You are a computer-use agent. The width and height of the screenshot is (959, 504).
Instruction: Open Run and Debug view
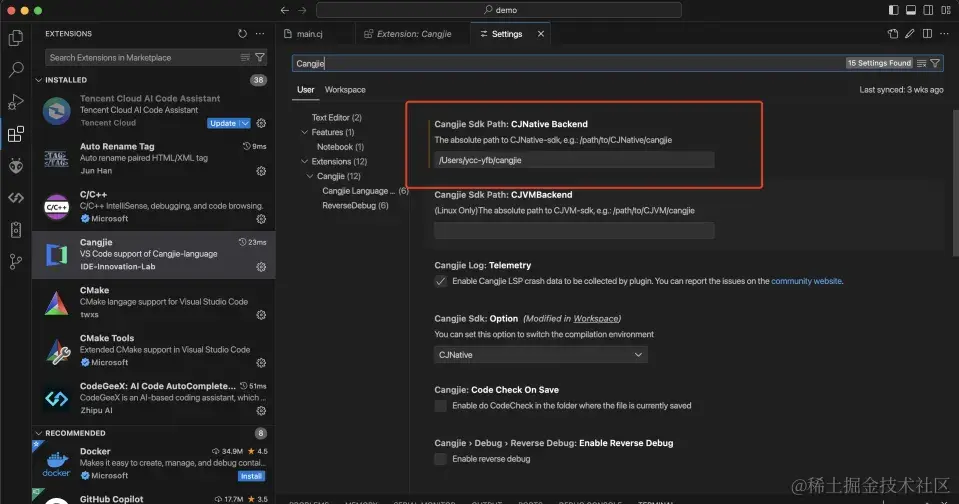pos(16,102)
